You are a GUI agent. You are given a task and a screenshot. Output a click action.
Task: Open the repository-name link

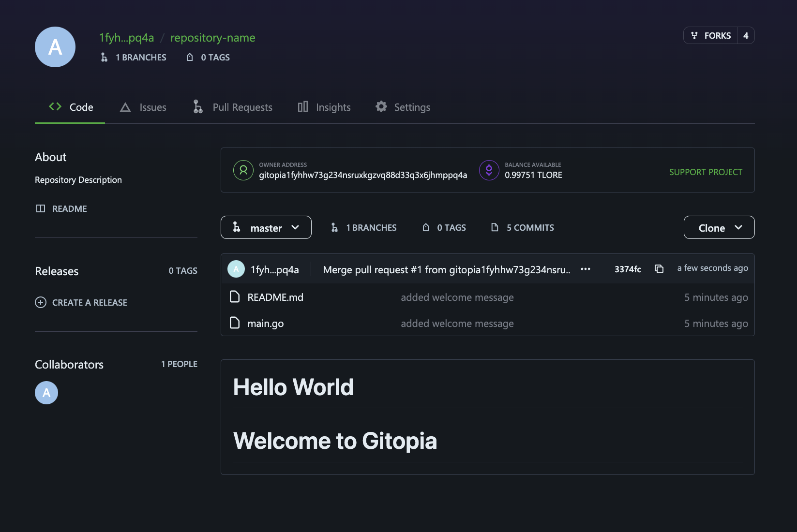point(213,38)
